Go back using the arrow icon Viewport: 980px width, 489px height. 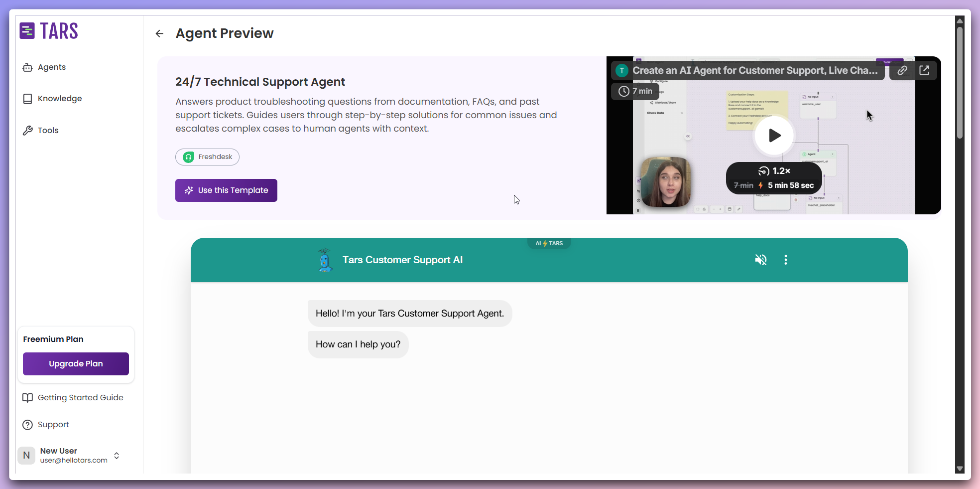[159, 33]
